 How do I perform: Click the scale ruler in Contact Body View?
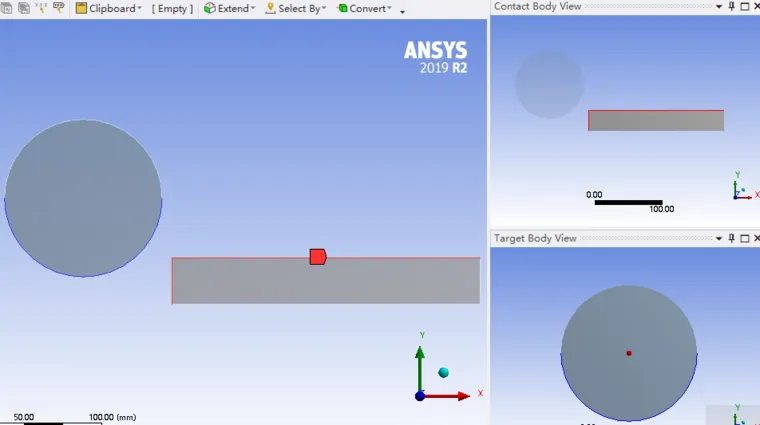(628, 203)
